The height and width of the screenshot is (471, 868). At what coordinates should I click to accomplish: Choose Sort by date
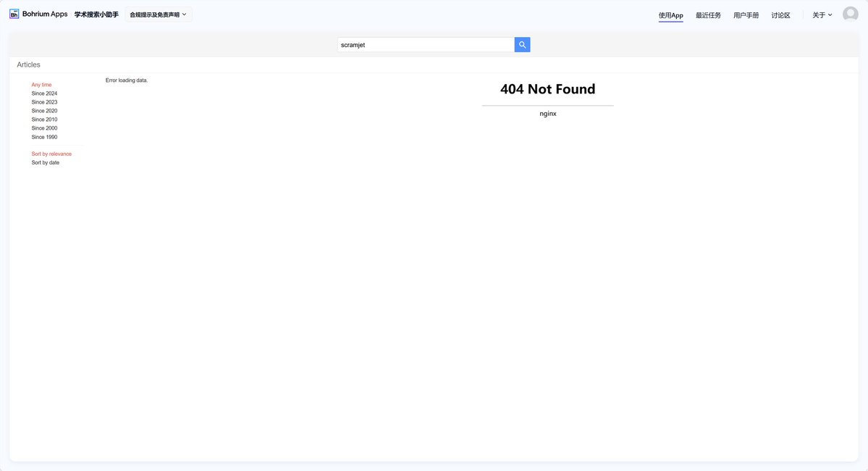46,163
